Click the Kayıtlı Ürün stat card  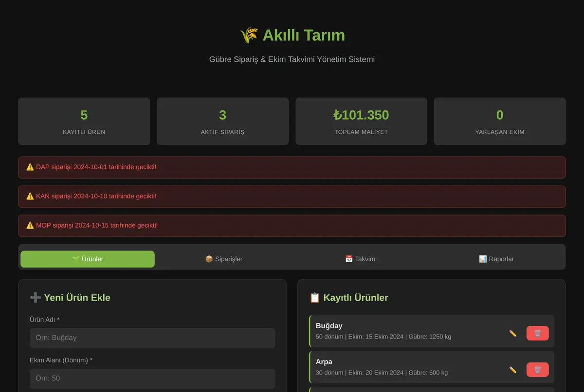84,121
